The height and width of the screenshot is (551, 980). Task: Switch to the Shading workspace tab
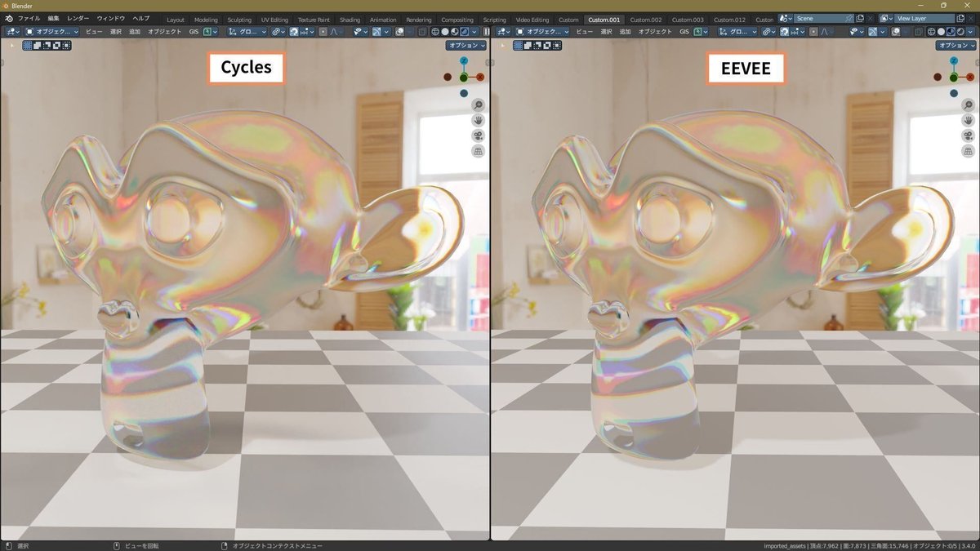pyautogui.click(x=350, y=20)
